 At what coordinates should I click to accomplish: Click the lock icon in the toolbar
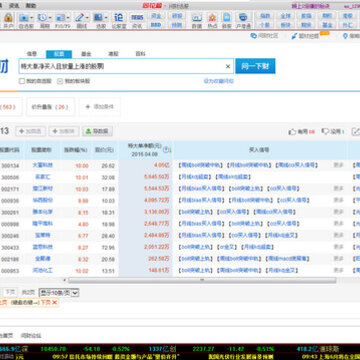pos(8,17)
